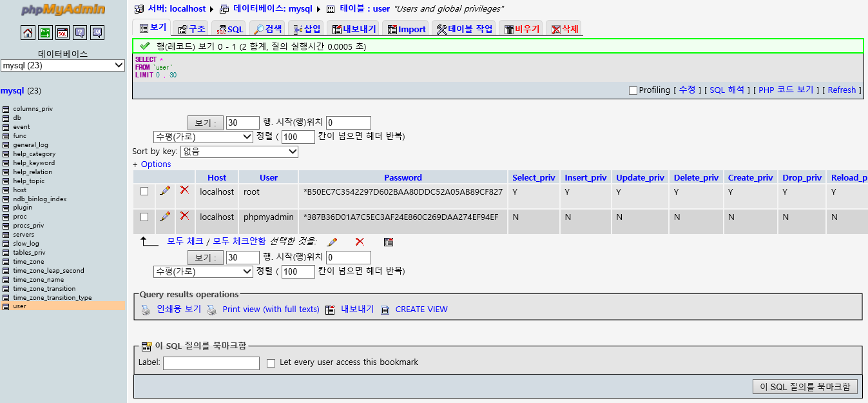Export selected rows icon below table

click(x=389, y=242)
